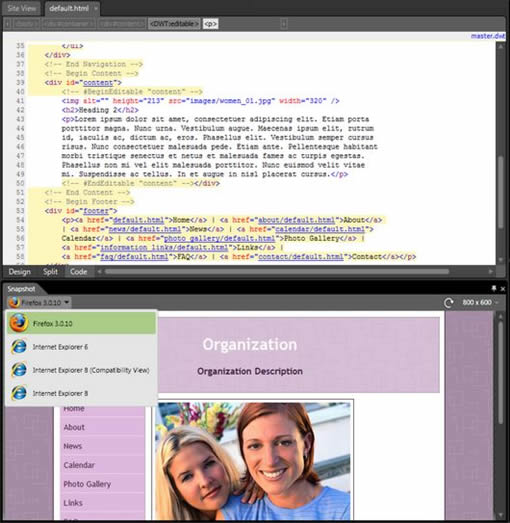Image resolution: width=510 pixels, height=523 pixels.
Task: Select the <p> tag in tag selector
Action: 210,24
